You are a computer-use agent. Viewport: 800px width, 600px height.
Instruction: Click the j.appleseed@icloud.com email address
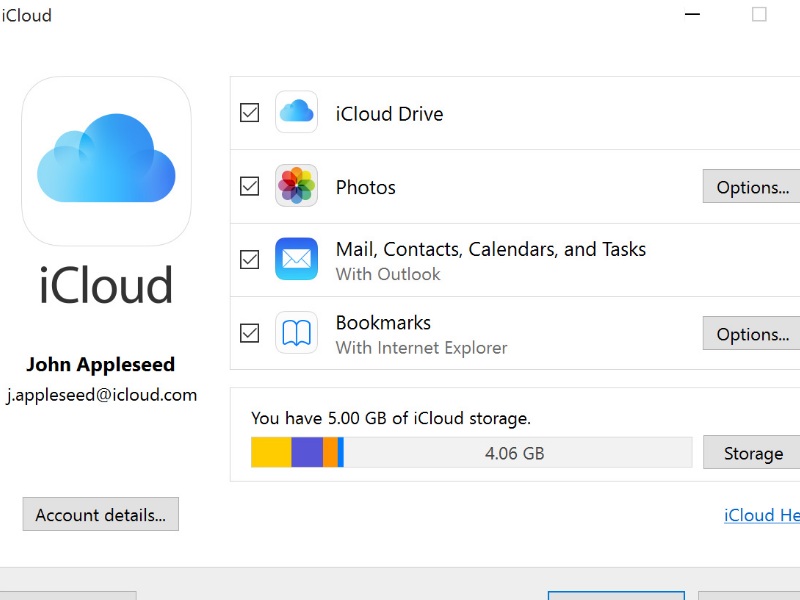click(102, 395)
